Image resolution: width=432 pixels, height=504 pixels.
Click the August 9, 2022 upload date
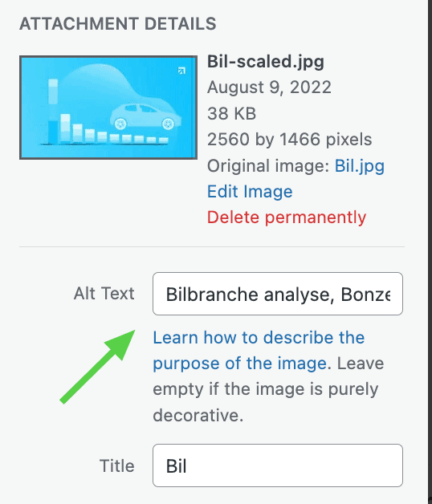coord(269,87)
